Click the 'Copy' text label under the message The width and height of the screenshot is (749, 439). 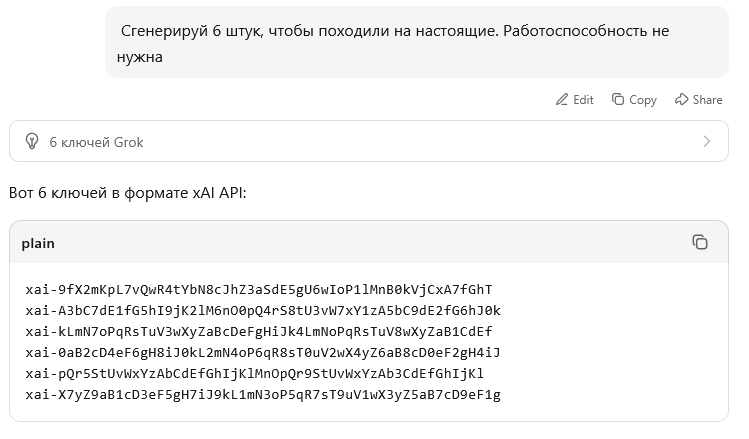click(x=643, y=100)
